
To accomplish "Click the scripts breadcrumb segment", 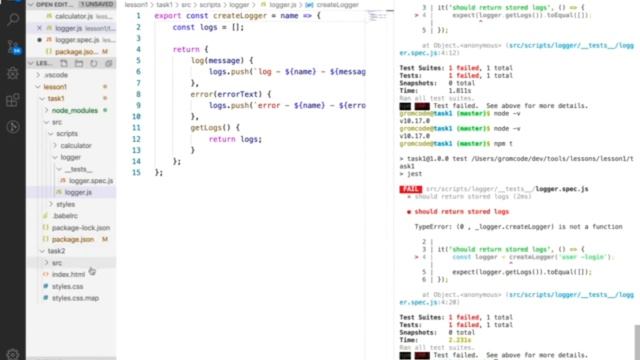I will click(210, 5).
